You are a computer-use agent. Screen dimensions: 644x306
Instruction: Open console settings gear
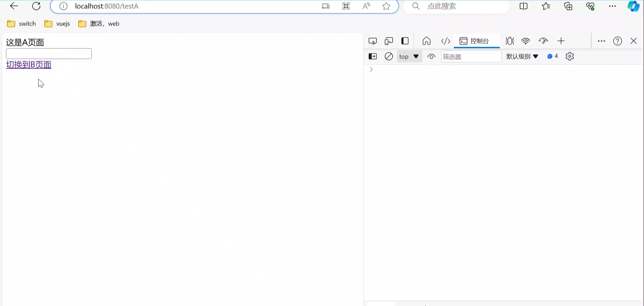[x=569, y=56]
